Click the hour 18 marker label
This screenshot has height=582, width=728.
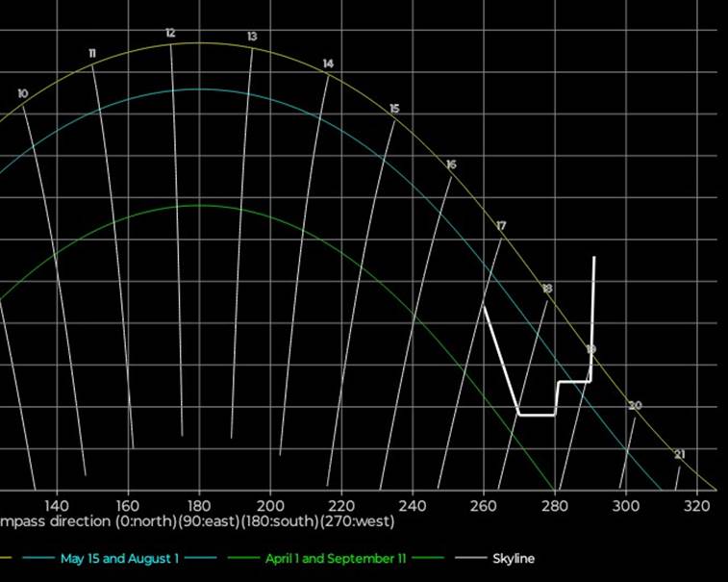point(546,289)
